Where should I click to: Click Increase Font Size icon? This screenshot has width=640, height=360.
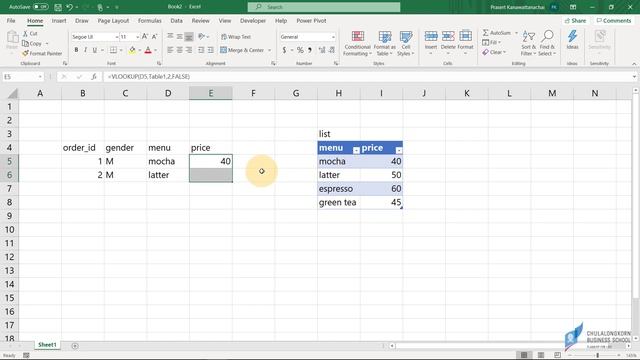[144, 37]
